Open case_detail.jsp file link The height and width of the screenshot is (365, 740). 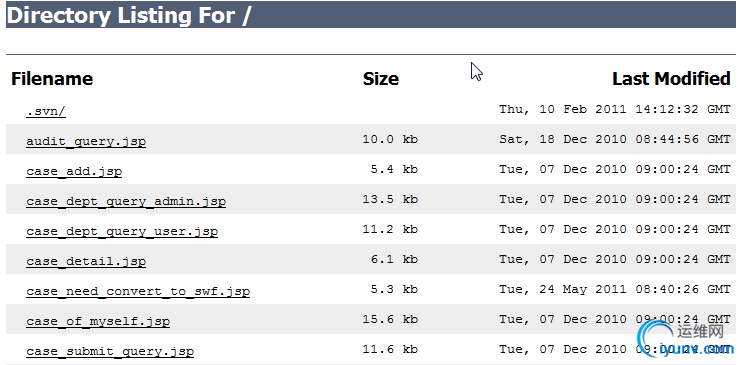pyautogui.click(x=86, y=261)
